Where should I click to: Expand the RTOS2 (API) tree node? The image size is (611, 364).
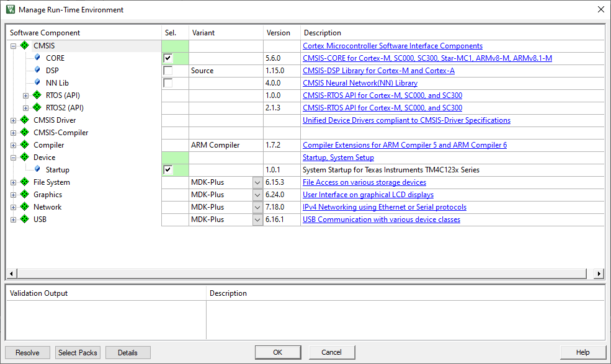click(x=25, y=108)
